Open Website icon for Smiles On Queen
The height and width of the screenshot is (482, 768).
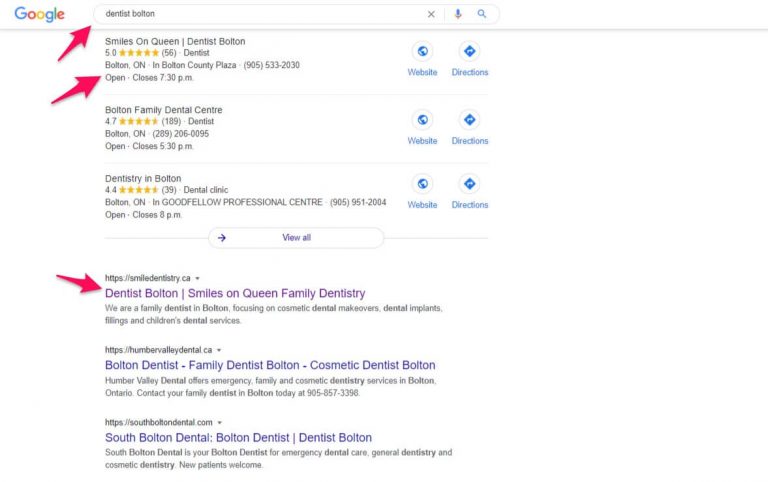422,51
